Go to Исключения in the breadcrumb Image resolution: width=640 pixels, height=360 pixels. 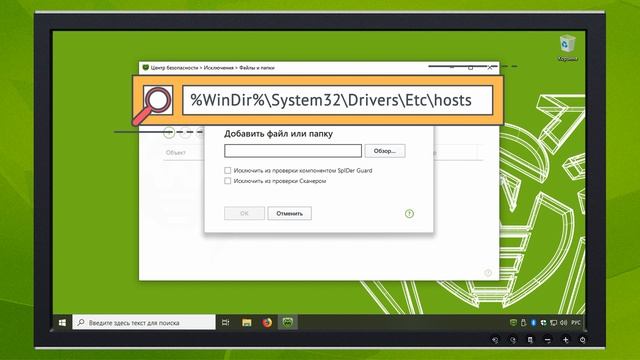click(218, 68)
